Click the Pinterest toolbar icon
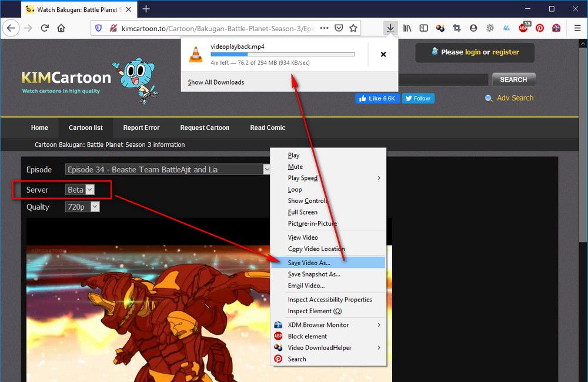Screen dimensions: 588x382 tap(540, 28)
